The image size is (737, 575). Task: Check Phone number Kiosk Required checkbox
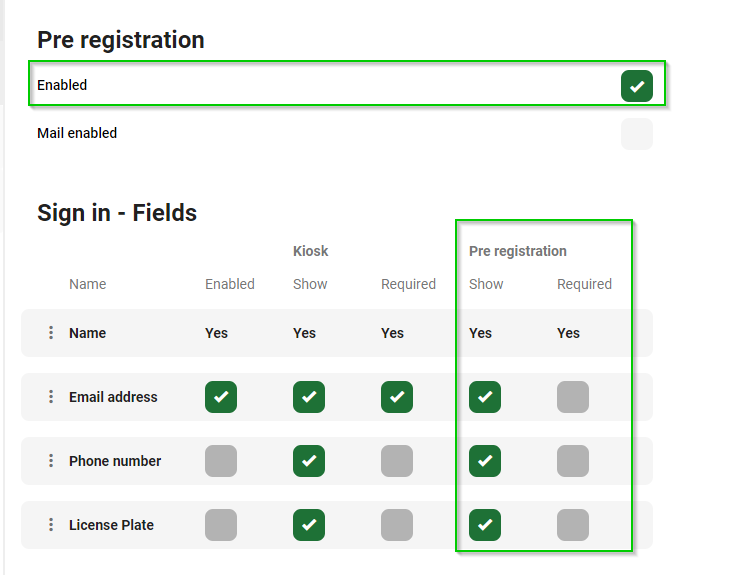click(397, 461)
